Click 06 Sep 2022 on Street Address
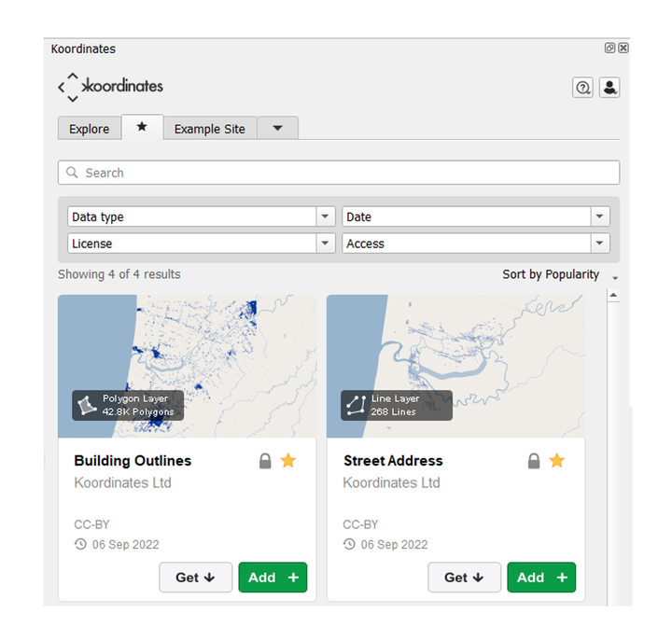 [x=394, y=545]
